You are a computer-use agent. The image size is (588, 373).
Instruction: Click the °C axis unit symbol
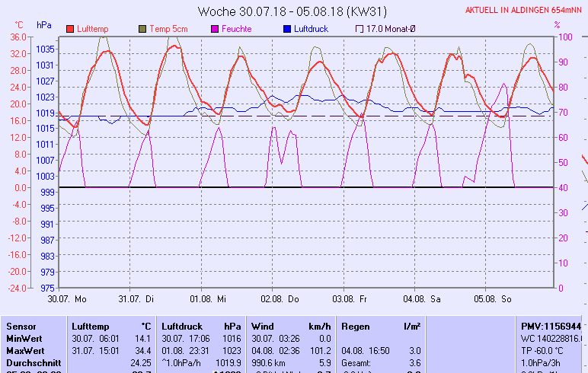pos(19,25)
